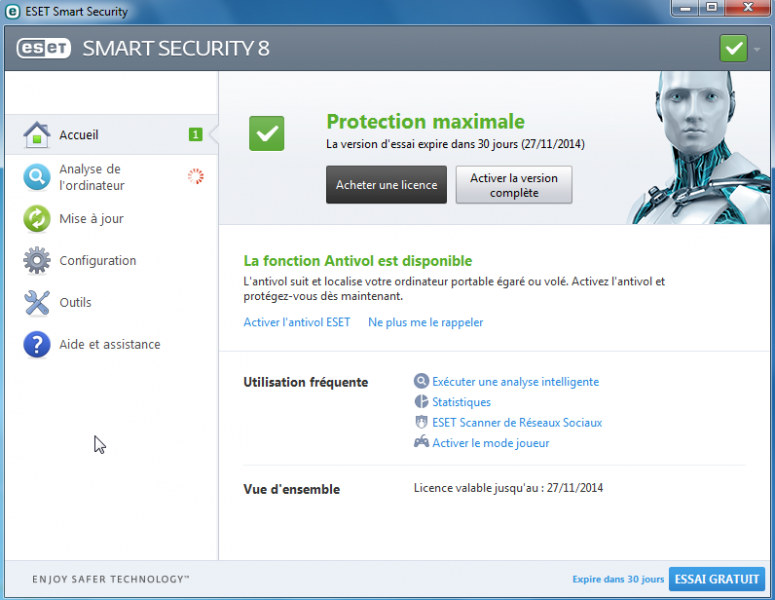Click the Accueil house icon
The height and width of the screenshot is (600, 775).
point(37,135)
